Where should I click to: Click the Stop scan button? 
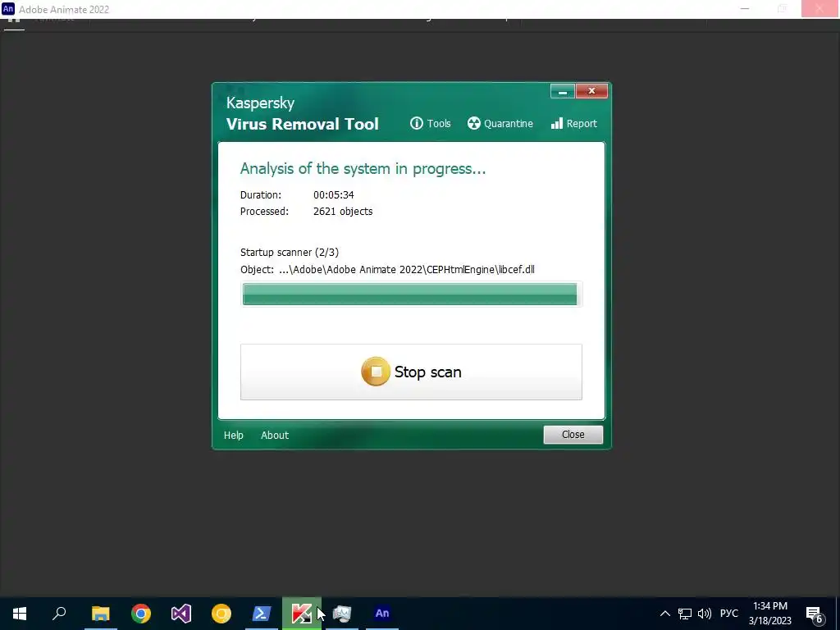pos(411,372)
